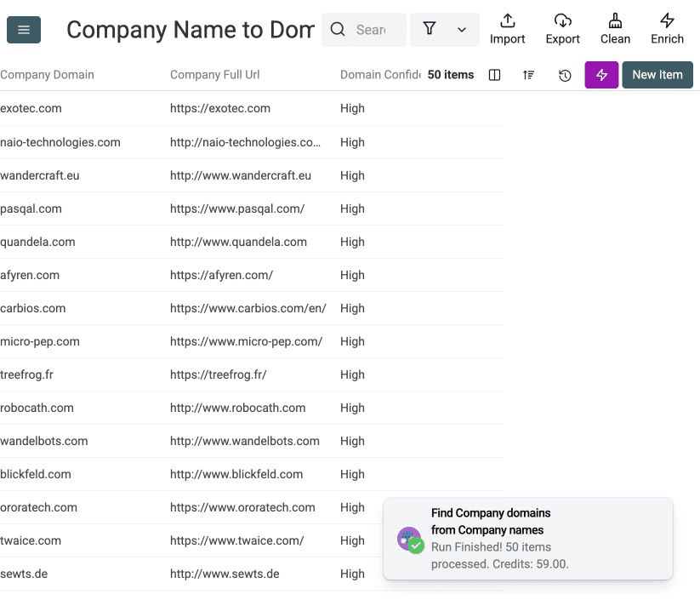Image resolution: width=700 pixels, height=600 pixels.
Task: Click the run-finished notification avatar icon
Action: pos(410,540)
